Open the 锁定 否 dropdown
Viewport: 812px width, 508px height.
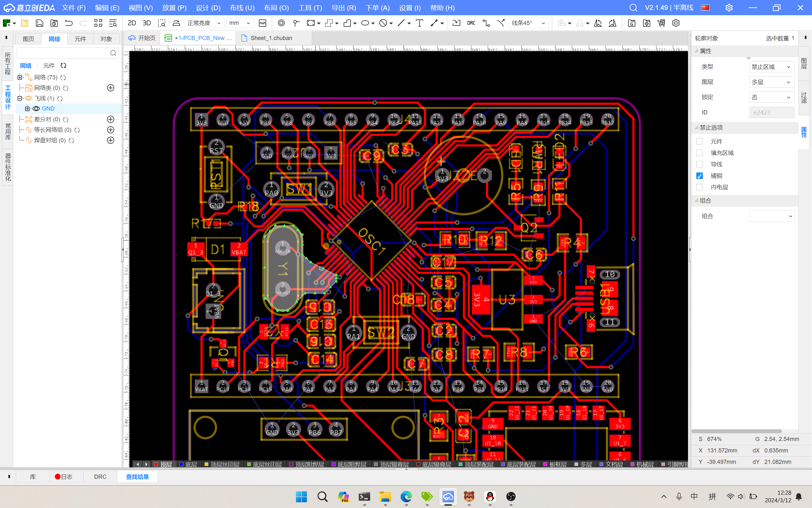(x=771, y=97)
